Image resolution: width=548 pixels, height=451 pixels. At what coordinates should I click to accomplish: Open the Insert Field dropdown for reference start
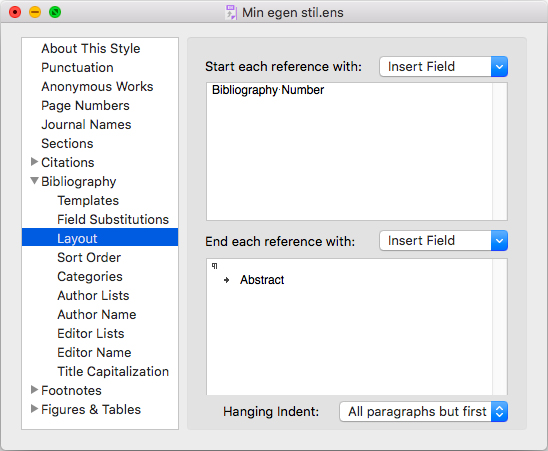(x=444, y=66)
